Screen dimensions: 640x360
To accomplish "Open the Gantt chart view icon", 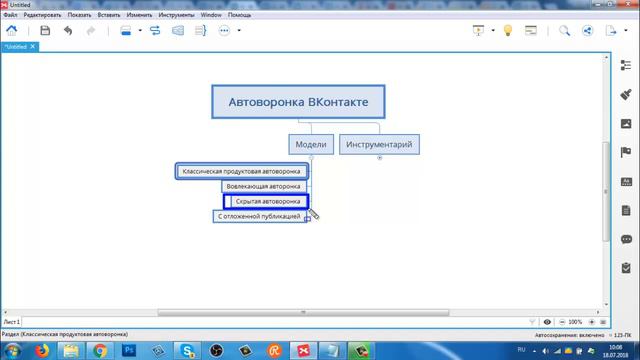I will click(x=531, y=30).
